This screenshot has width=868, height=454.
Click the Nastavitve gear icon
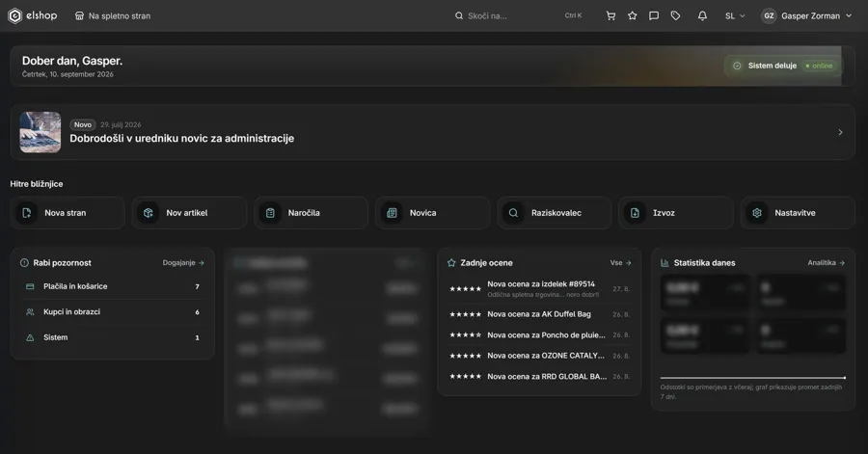tap(757, 213)
